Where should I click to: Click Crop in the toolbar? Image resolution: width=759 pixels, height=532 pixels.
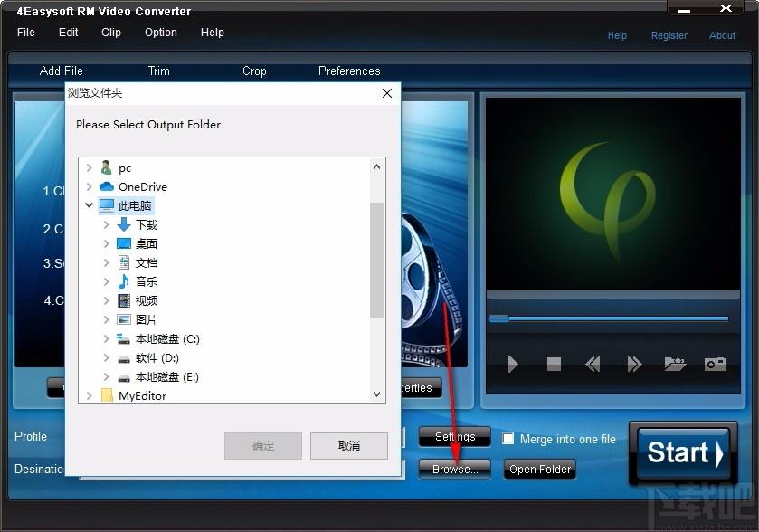(x=254, y=71)
